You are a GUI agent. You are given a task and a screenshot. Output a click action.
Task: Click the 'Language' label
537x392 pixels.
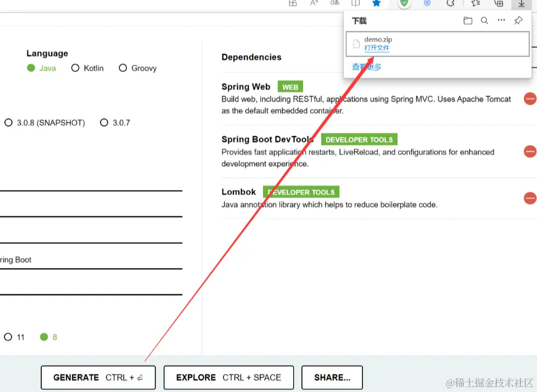[47, 53]
